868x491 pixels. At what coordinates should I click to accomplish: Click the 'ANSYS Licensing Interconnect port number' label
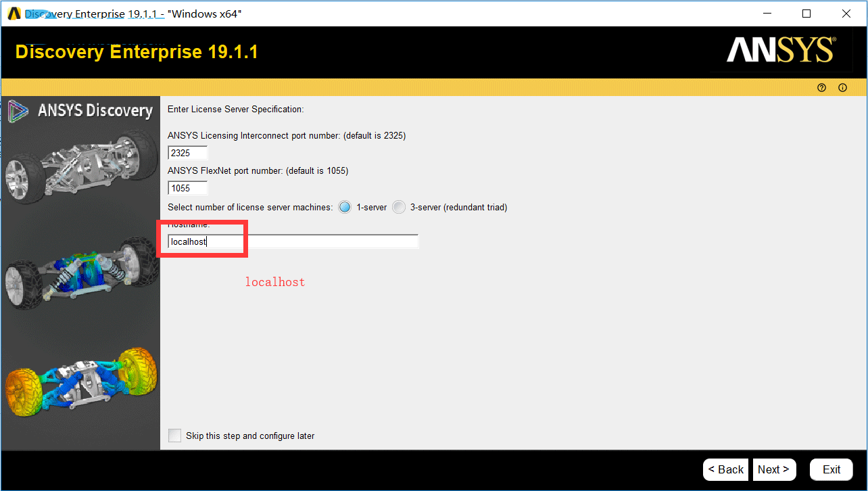[287, 135]
